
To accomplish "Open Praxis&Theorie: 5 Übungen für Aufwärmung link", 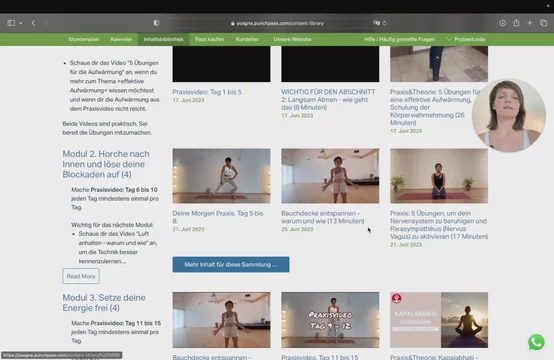I will [431, 107].
